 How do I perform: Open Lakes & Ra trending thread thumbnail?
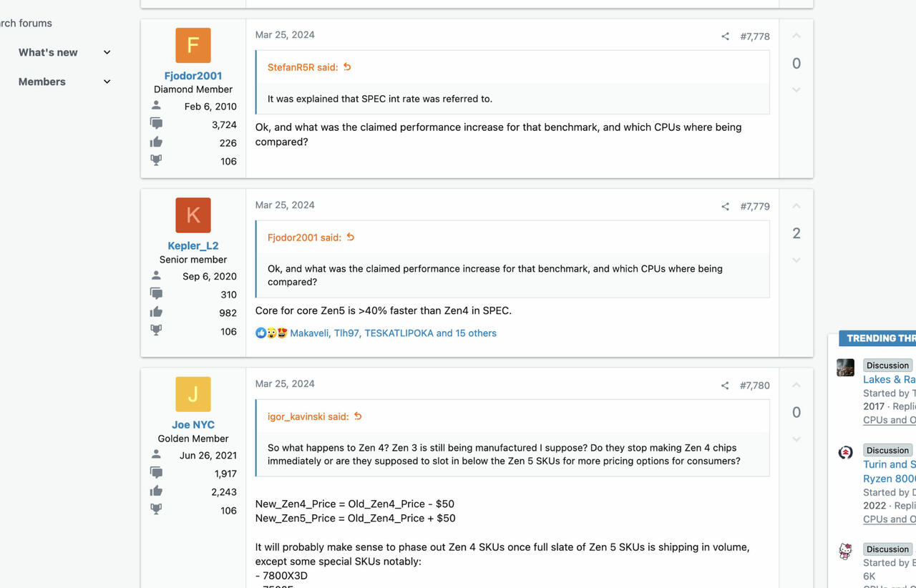pyautogui.click(x=846, y=368)
